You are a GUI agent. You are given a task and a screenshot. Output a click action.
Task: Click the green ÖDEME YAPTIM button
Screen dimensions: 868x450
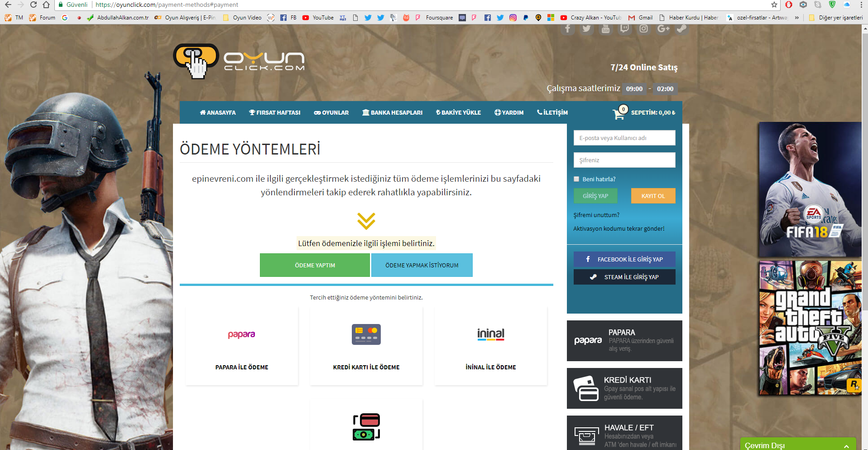(315, 265)
